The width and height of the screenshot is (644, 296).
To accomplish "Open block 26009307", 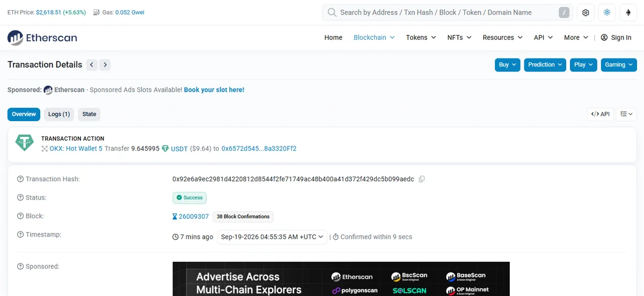I will coord(194,217).
